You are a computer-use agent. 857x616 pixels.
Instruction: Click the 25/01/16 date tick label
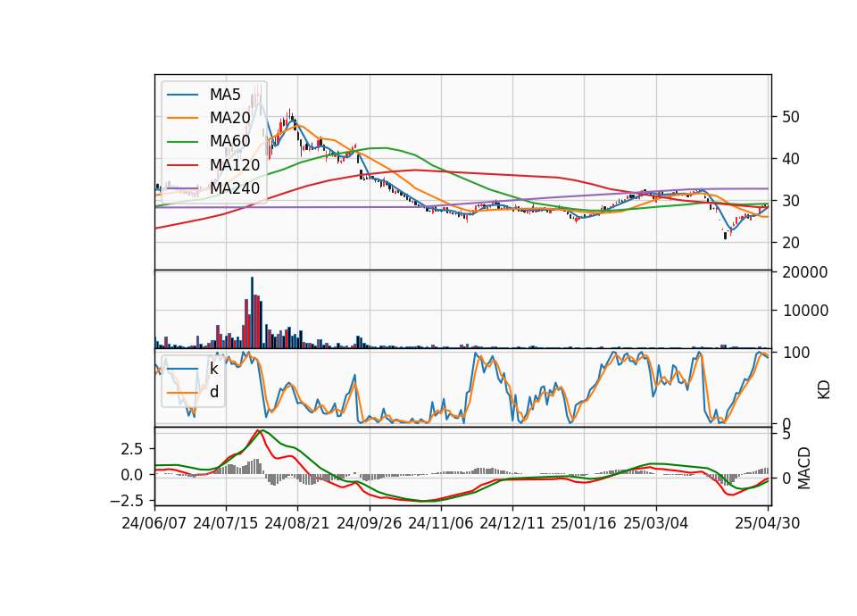tap(584, 523)
